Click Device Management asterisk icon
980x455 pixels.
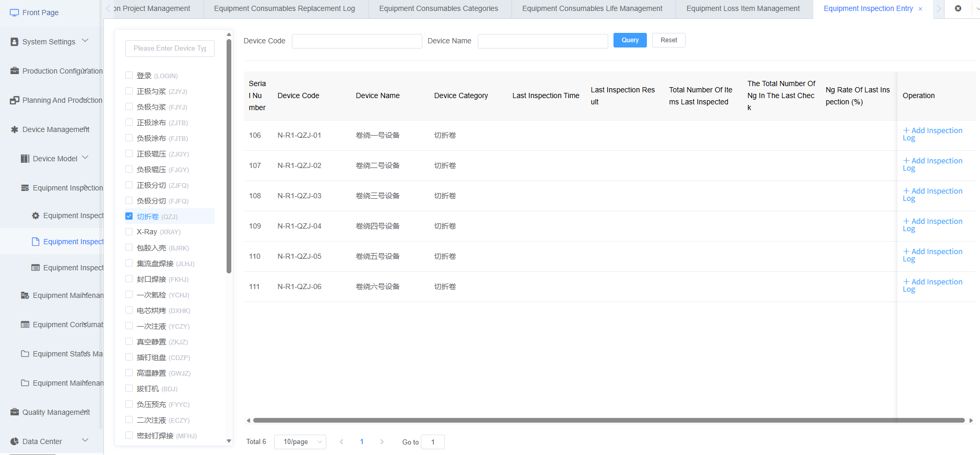coord(15,129)
